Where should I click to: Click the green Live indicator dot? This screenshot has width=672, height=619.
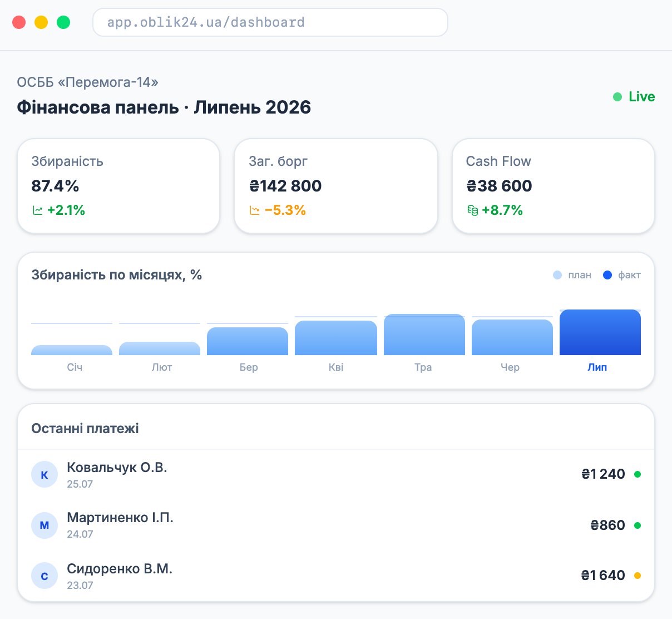(x=617, y=97)
